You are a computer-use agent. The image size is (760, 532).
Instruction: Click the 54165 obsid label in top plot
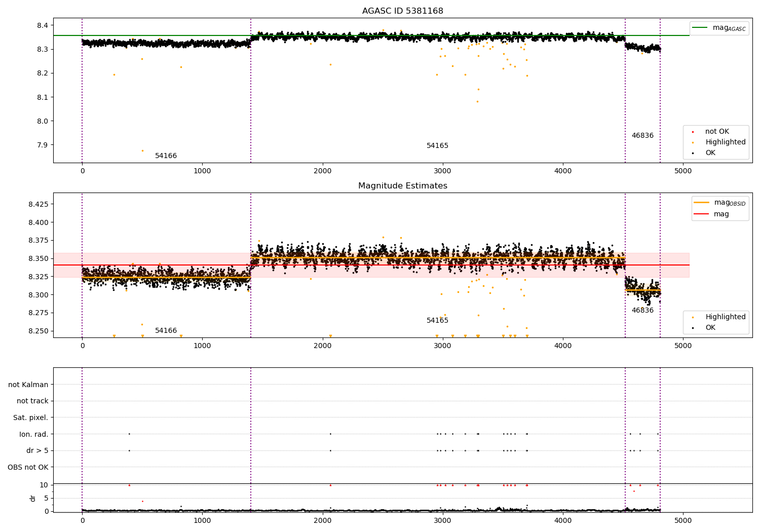pyautogui.click(x=437, y=145)
